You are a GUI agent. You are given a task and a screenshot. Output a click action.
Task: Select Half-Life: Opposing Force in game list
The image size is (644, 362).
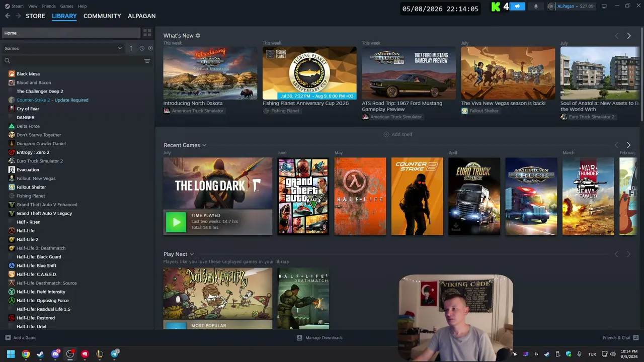(43, 301)
